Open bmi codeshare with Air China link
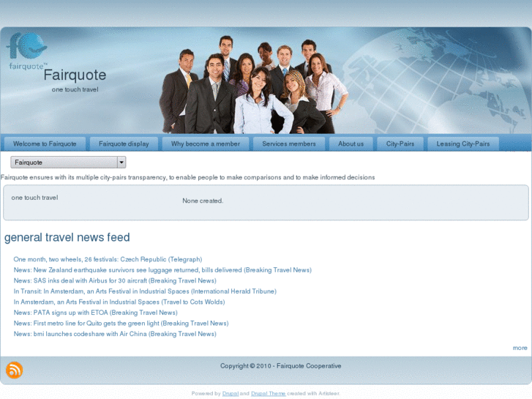Image resolution: width=532 pixels, height=399 pixels. (115, 334)
